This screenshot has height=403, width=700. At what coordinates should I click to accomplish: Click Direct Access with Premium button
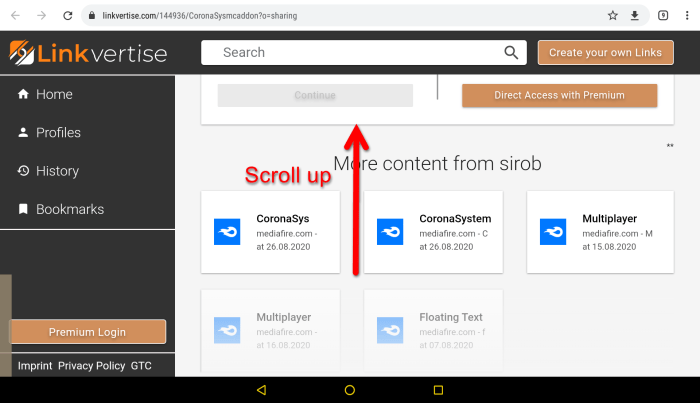click(x=559, y=95)
